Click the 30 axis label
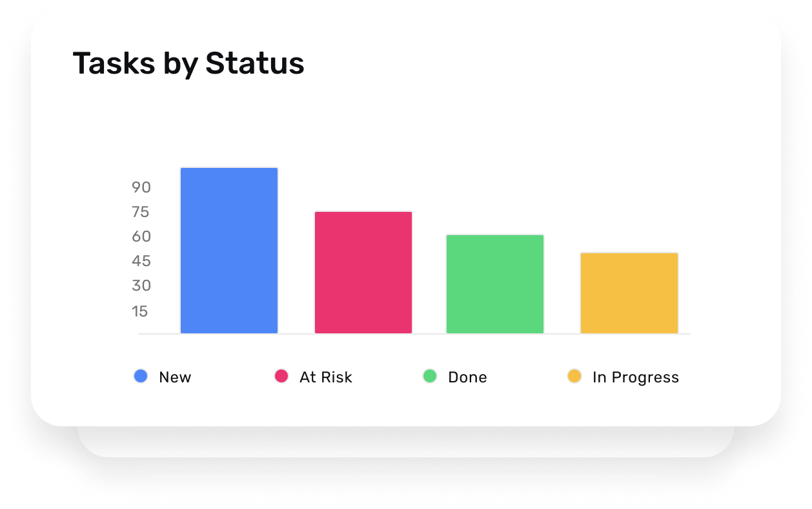 coord(141,286)
